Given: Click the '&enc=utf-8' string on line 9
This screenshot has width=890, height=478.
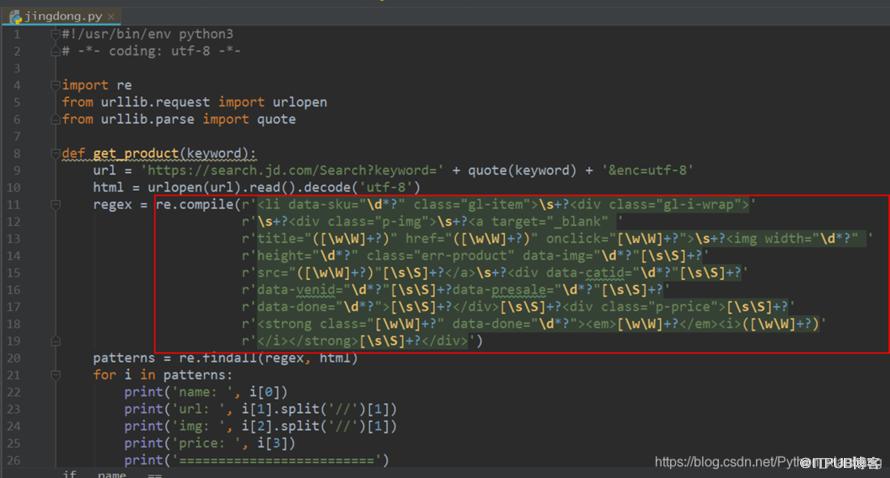Looking at the screenshot, I should click(647, 170).
